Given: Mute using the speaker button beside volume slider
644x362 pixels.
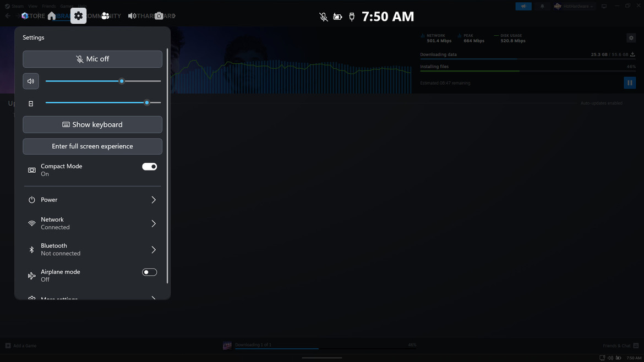Looking at the screenshot, I should tap(31, 81).
